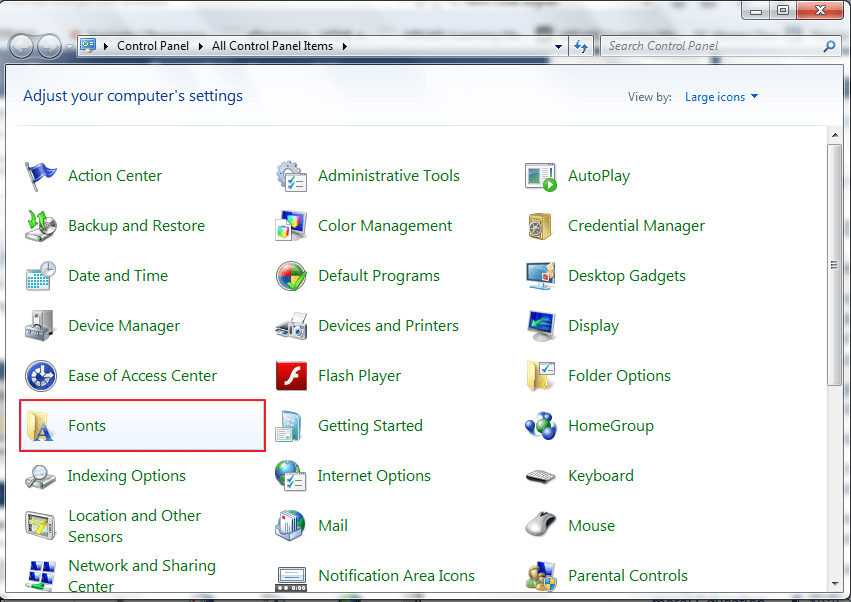Viewport: 851px width, 602px height.
Task: Go back using the Back arrow button
Action: 22,47
